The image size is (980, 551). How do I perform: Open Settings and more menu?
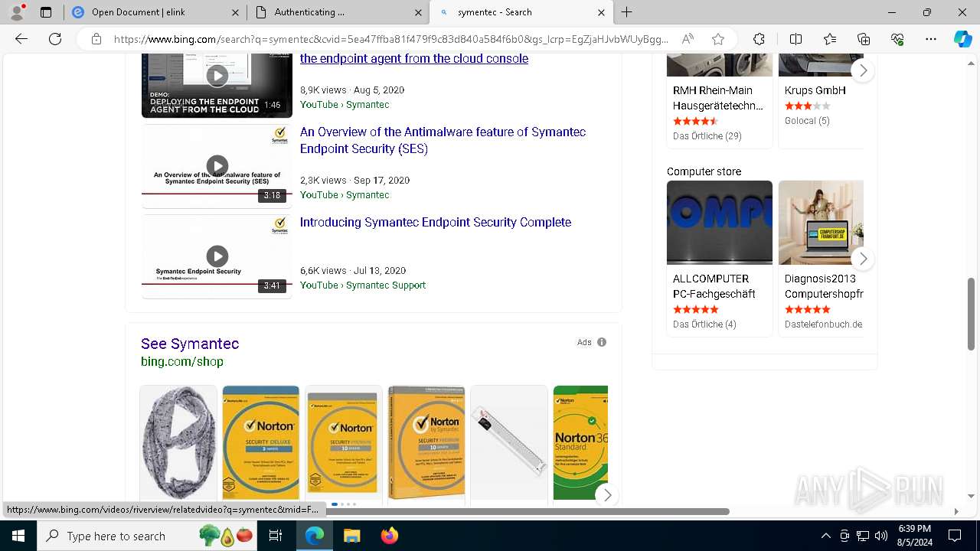(931, 39)
